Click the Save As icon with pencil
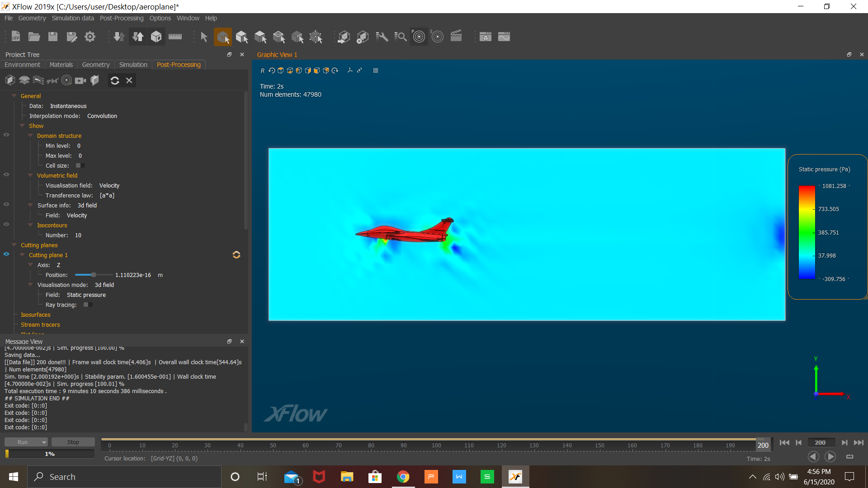This screenshot has width=868, height=488. click(71, 37)
